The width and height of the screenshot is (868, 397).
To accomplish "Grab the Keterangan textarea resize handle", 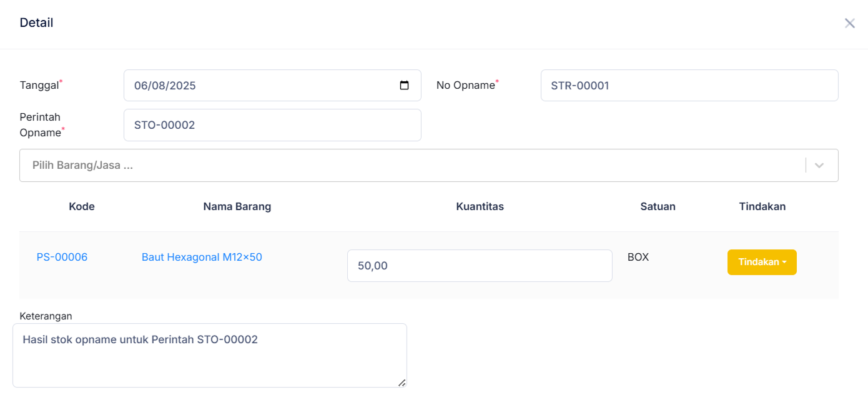I will click(x=402, y=382).
